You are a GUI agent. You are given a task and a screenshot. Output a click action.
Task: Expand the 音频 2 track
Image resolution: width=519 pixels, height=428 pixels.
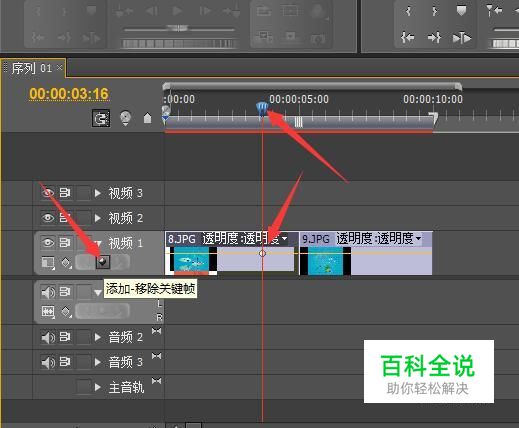point(98,337)
